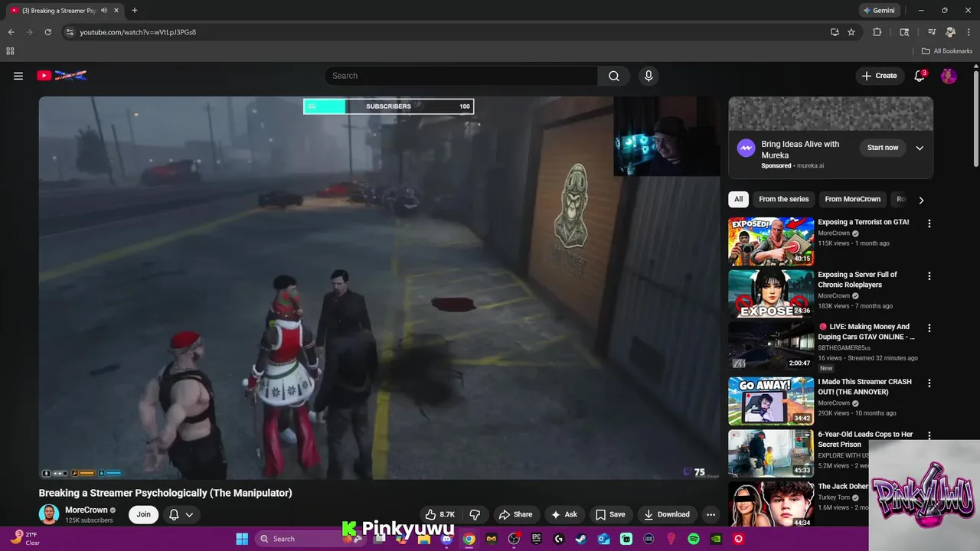Open the MoreCrown channel name link
The width and height of the screenshot is (980, 551).
[x=86, y=510]
